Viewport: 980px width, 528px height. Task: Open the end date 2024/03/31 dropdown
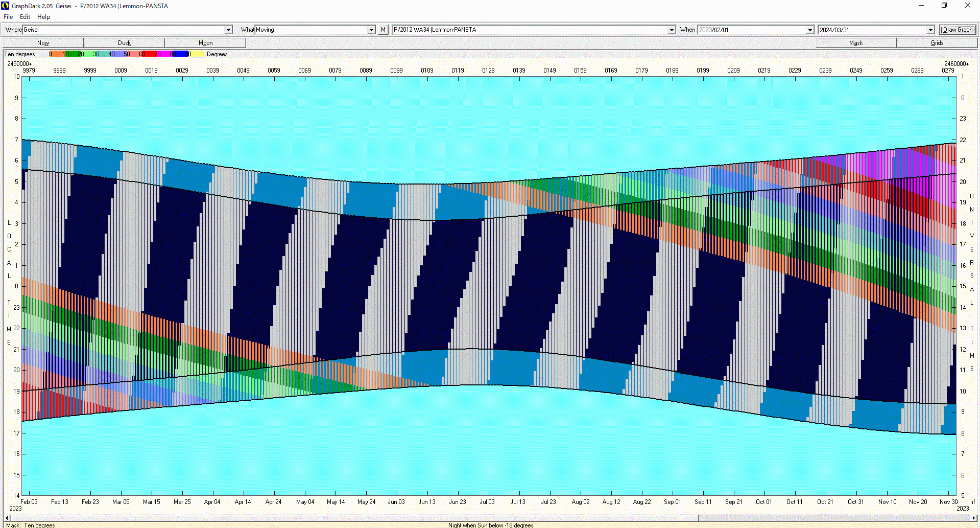[930, 30]
